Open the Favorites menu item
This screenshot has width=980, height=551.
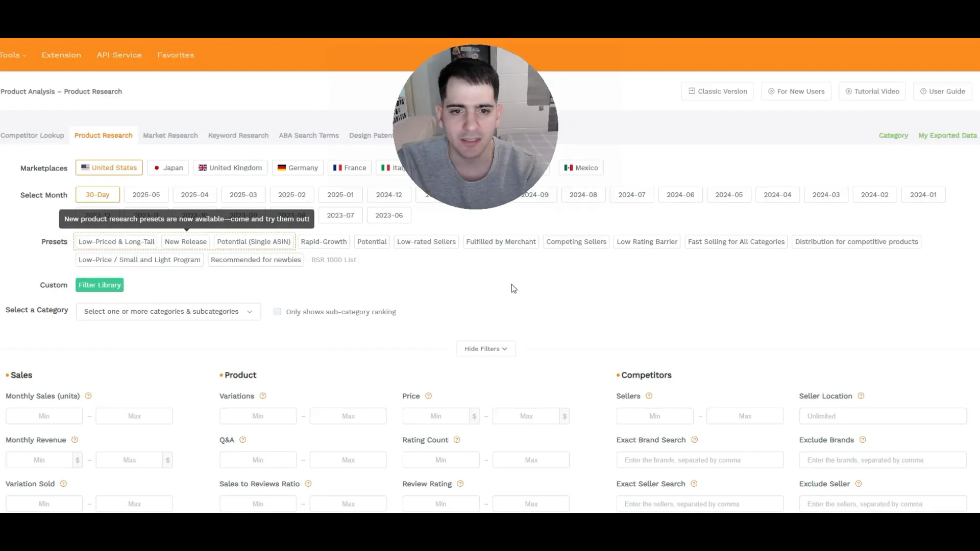[x=176, y=55]
